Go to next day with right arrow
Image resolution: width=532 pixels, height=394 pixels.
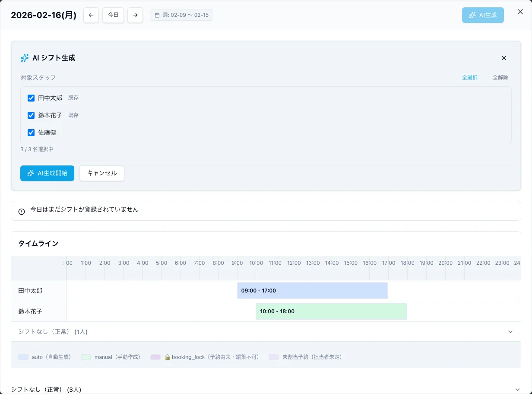135,15
